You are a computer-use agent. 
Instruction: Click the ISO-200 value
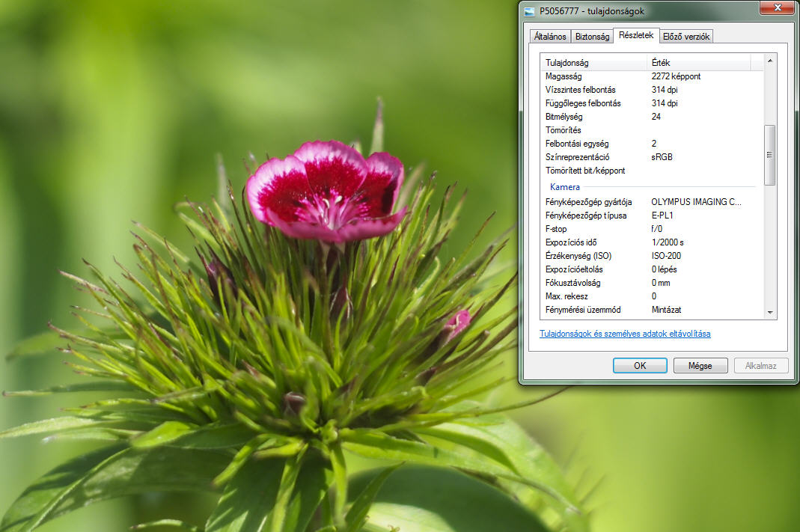click(x=666, y=256)
